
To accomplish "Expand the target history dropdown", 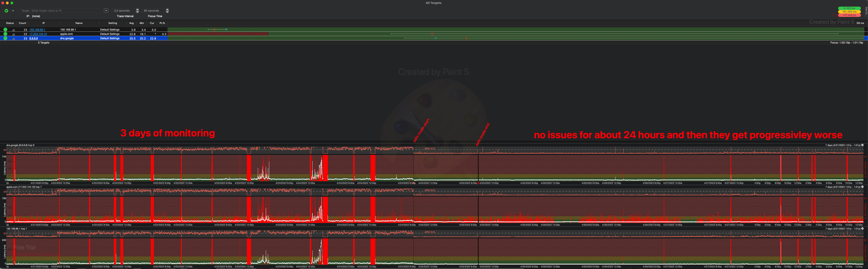I will (106, 10).
